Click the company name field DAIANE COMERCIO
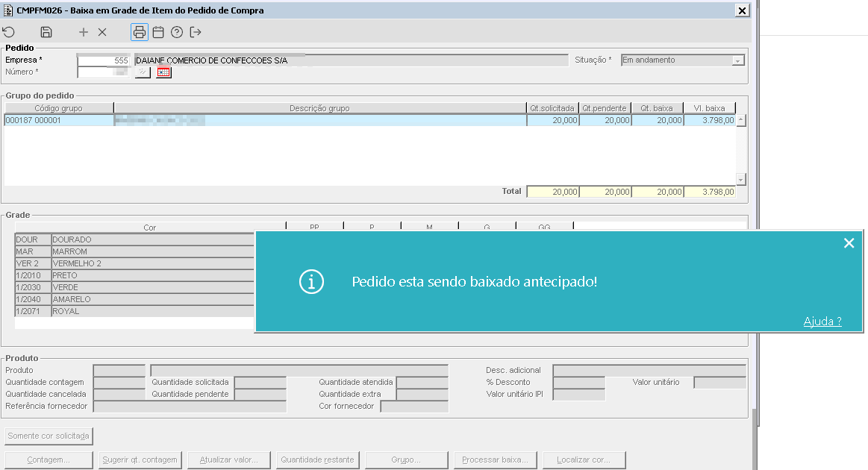Image resolution: width=868 pixels, height=470 pixels. (352, 60)
